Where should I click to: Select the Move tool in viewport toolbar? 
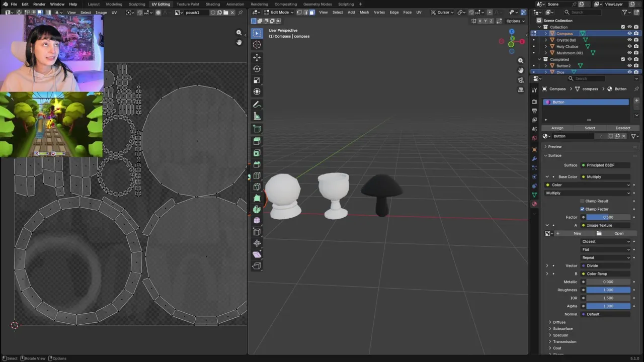pyautogui.click(x=257, y=57)
